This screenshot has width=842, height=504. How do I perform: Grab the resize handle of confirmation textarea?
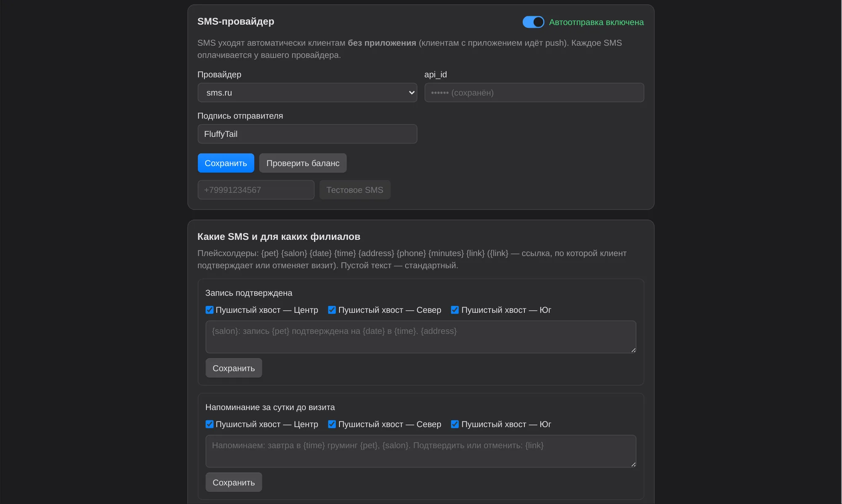coord(633,350)
